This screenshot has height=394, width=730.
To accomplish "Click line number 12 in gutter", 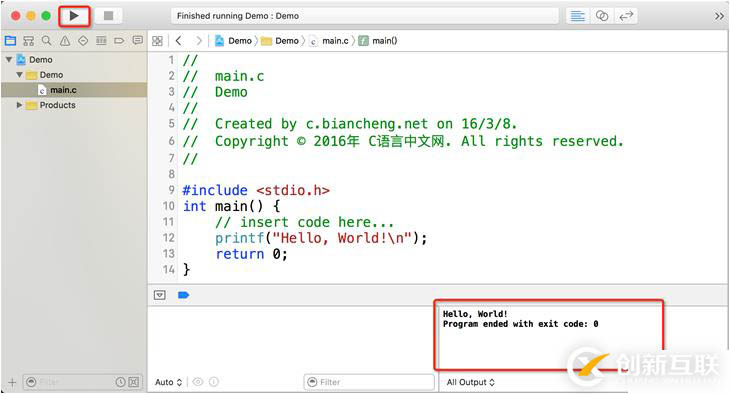I will (x=169, y=238).
